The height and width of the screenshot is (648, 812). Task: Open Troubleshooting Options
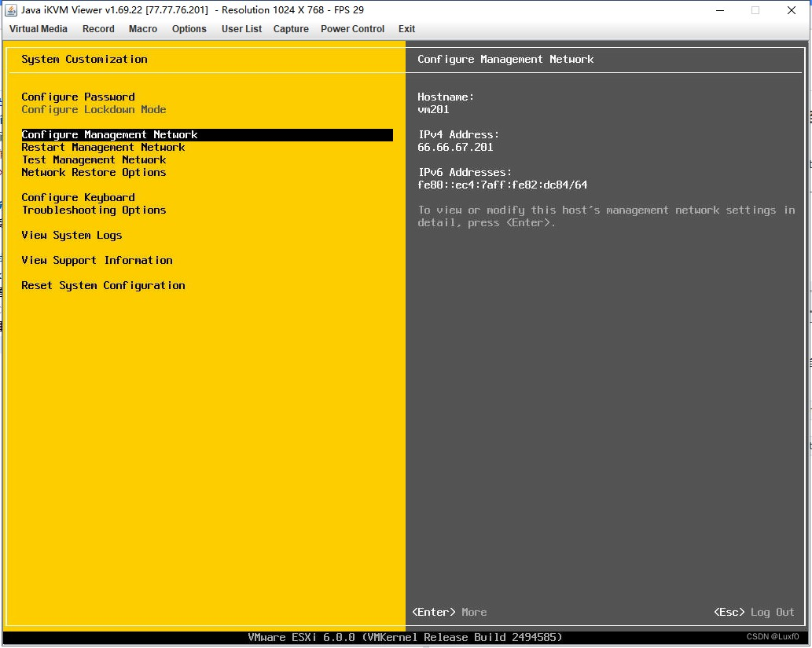[94, 210]
